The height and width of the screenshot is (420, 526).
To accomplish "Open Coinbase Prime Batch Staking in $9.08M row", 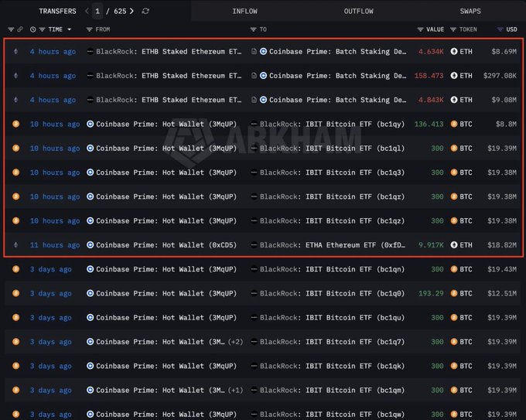I will (x=337, y=100).
